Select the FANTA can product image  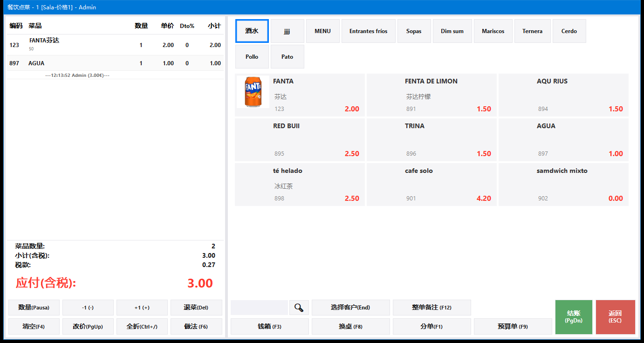point(253,92)
